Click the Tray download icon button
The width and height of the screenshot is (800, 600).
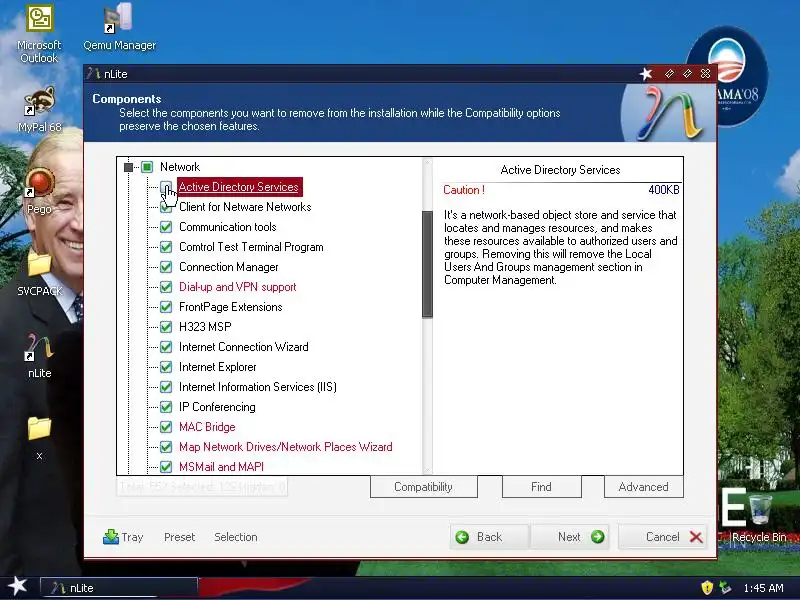coord(123,537)
